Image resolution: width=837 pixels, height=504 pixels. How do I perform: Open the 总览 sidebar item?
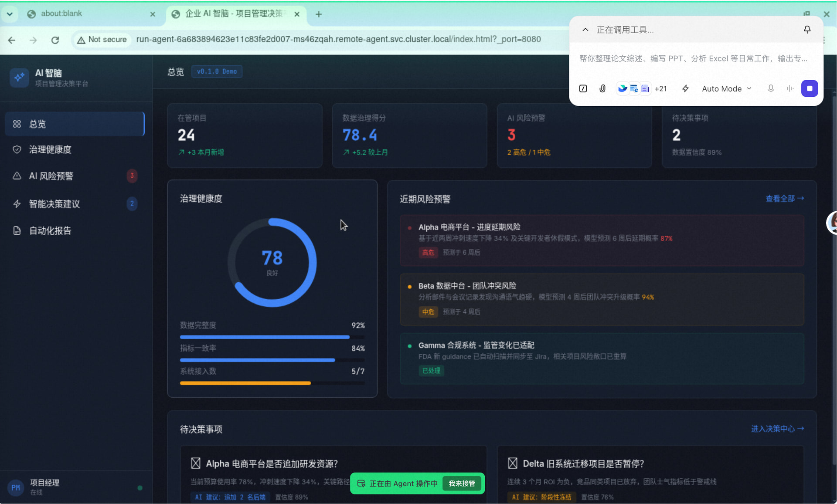(x=75, y=124)
